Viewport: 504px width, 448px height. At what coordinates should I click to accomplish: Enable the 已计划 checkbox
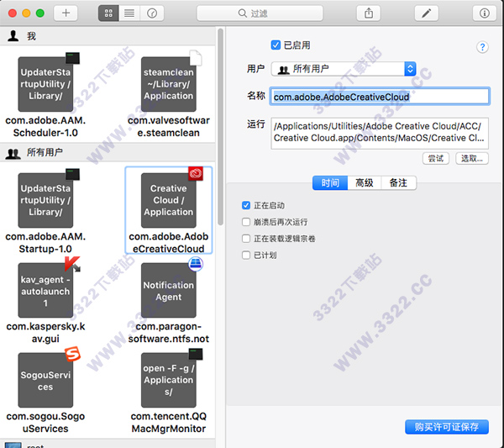click(246, 256)
